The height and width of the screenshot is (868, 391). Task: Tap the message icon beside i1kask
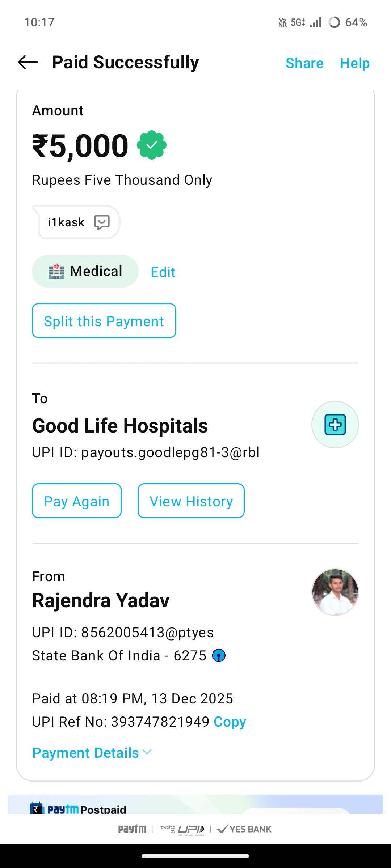(102, 222)
